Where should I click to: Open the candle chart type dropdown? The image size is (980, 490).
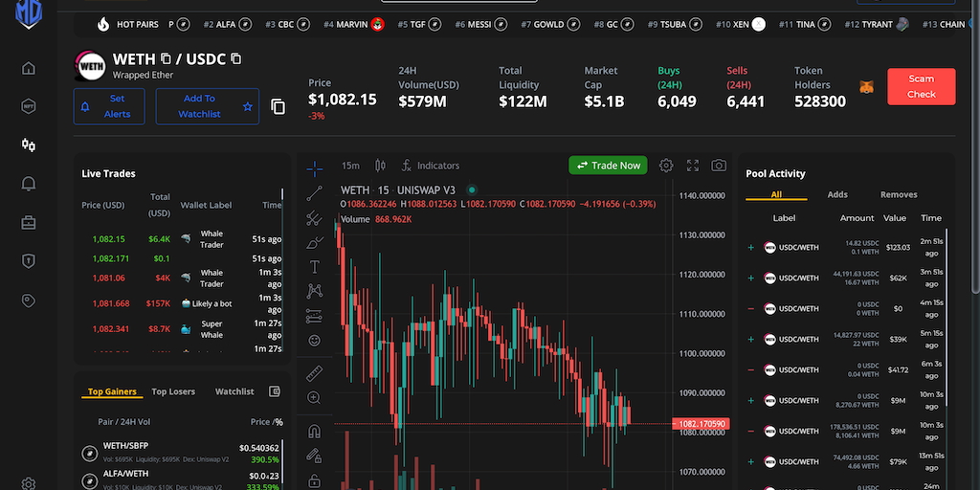(x=380, y=166)
